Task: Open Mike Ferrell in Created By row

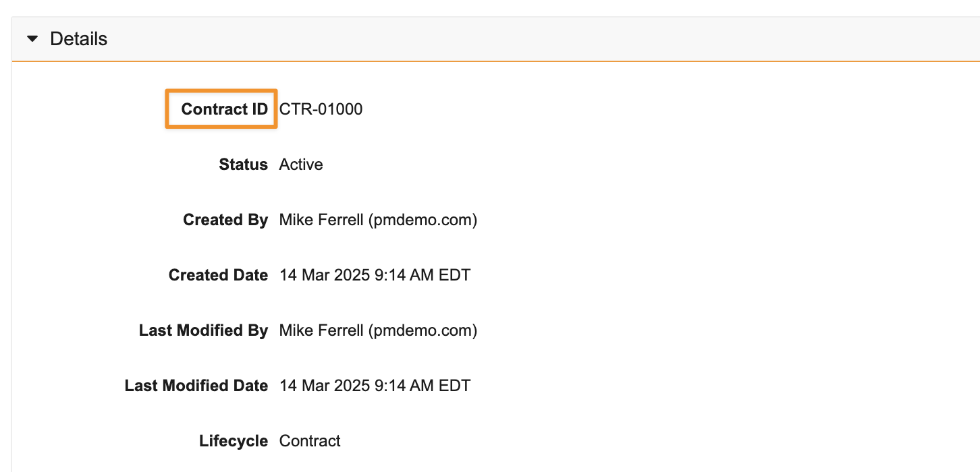Action: [x=321, y=220]
